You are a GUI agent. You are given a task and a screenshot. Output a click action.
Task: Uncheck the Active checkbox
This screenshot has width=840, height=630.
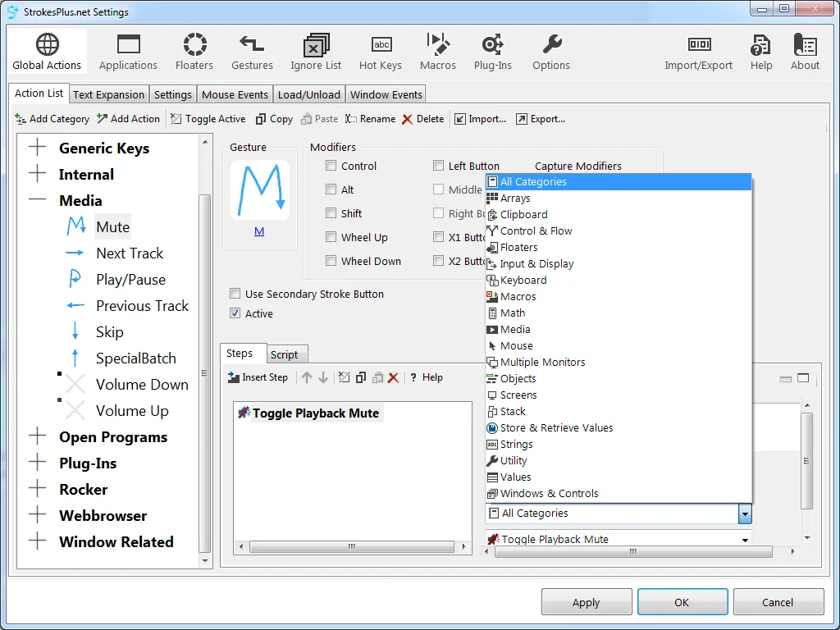point(235,313)
